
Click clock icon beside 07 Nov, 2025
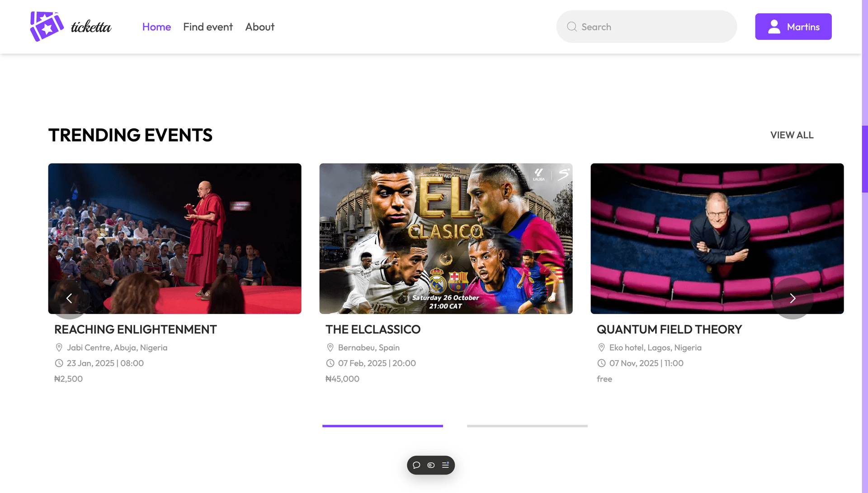pyautogui.click(x=601, y=363)
